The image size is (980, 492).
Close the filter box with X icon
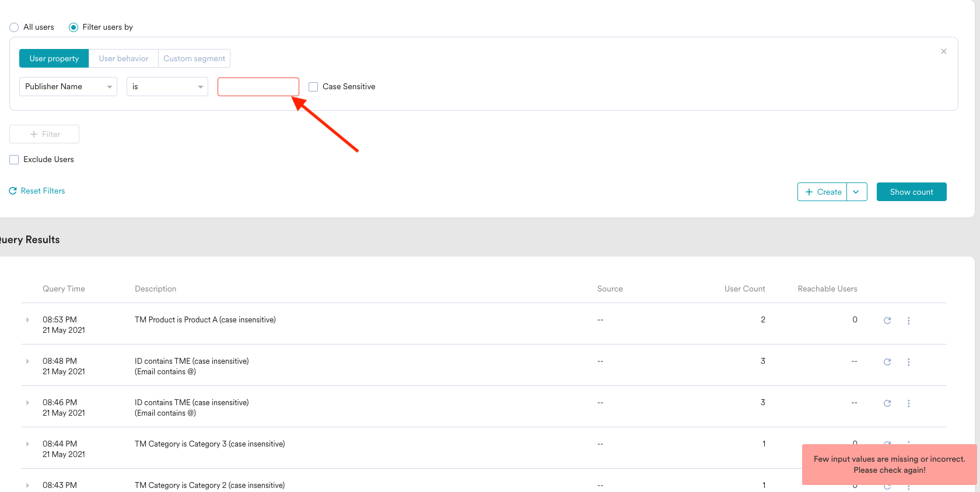point(943,51)
